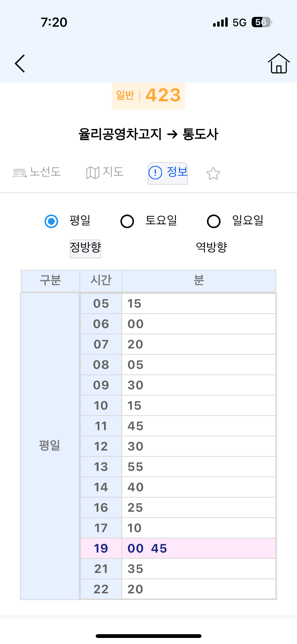Tap the 05 hour 15 minute row

pyautogui.click(x=178, y=303)
